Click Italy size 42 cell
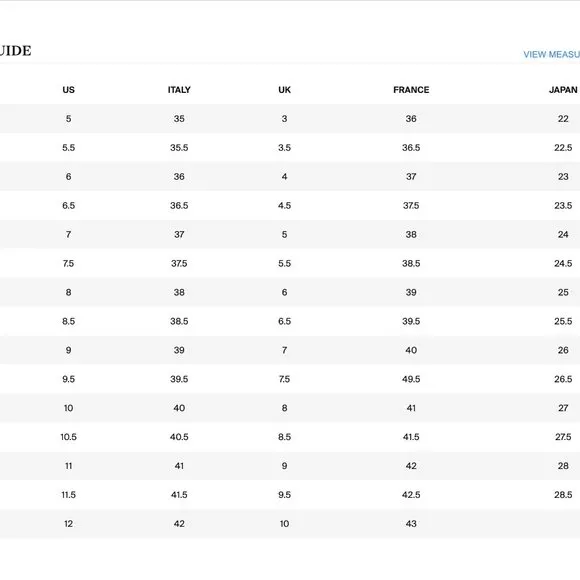This screenshot has height=580, width=580. tap(179, 524)
